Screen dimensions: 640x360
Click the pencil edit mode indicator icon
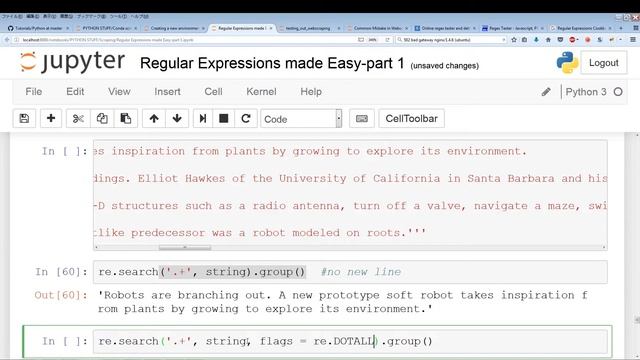546,92
